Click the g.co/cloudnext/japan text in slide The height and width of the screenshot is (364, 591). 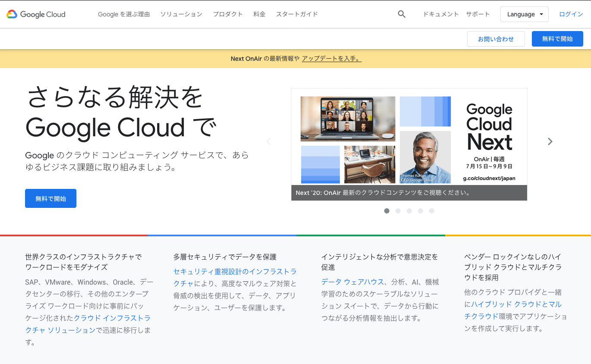(489, 178)
